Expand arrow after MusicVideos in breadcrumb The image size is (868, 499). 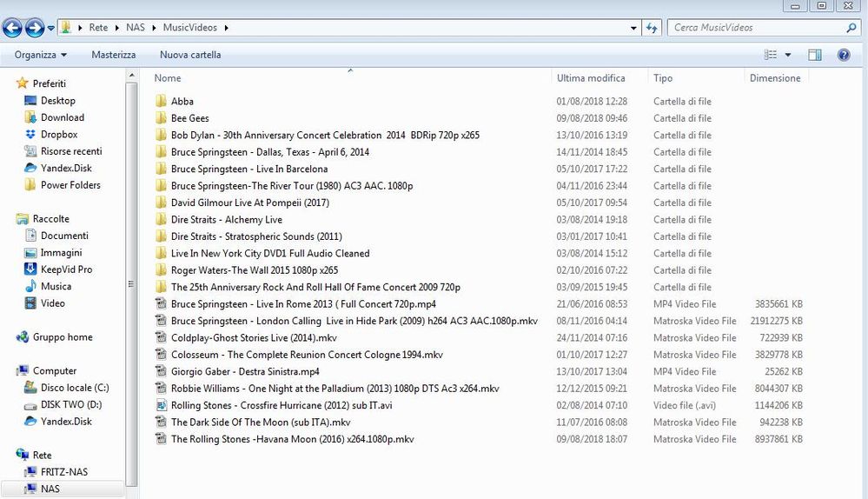(x=227, y=28)
